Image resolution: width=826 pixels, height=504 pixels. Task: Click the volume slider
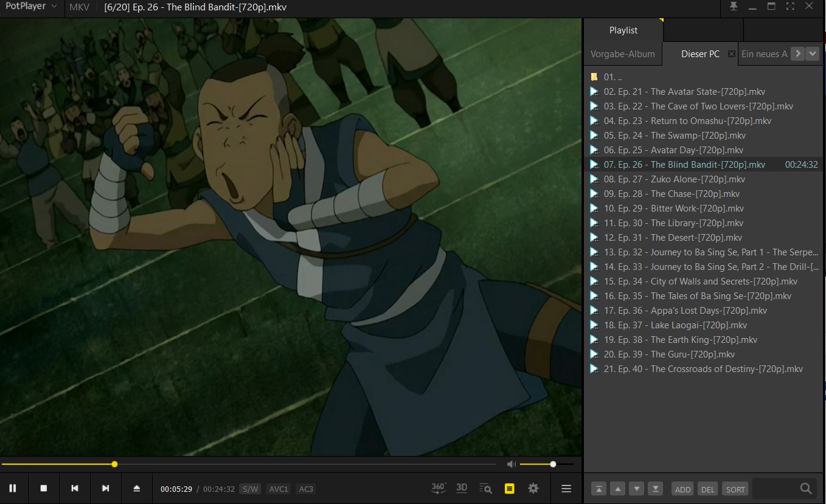tap(546, 464)
